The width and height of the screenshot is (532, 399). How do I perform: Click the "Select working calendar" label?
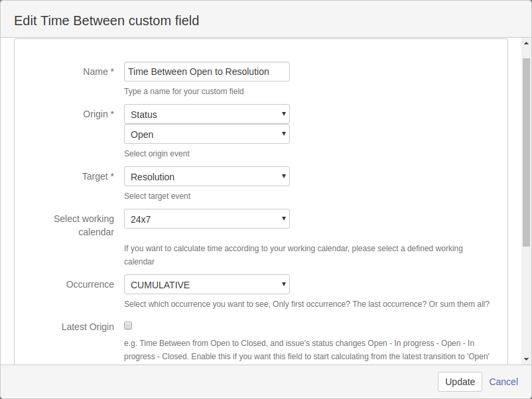click(x=84, y=225)
